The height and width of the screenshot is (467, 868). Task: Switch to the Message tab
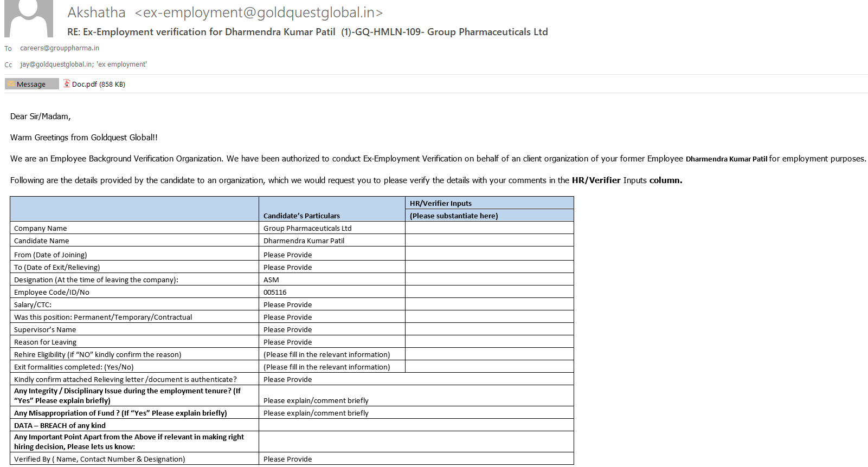click(x=31, y=84)
